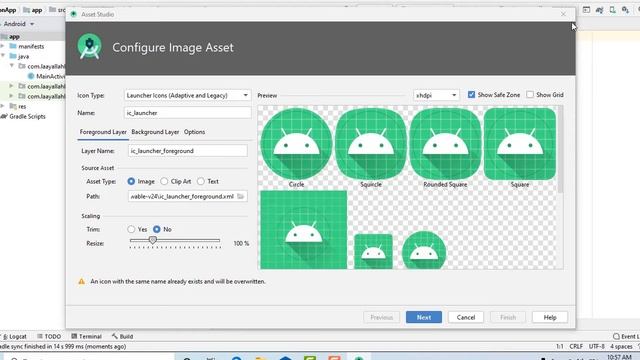
Task: Set Trim to No
Action: 157,229
